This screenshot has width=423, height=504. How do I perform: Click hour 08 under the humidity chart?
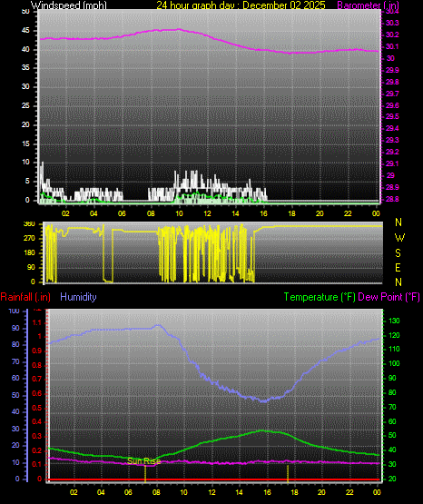coord(156,492)
